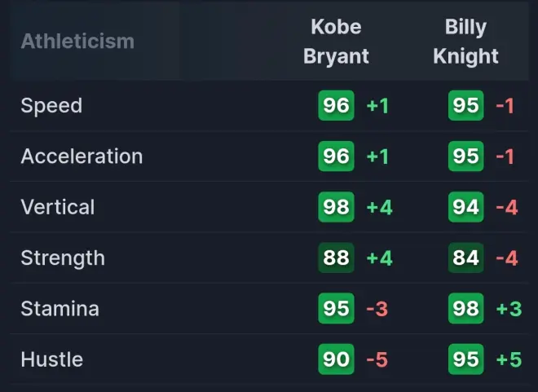The width and height of the screenshot is (538, 392).
Task: Click the Vertical attribute label
Action: [x=58, y=207]
